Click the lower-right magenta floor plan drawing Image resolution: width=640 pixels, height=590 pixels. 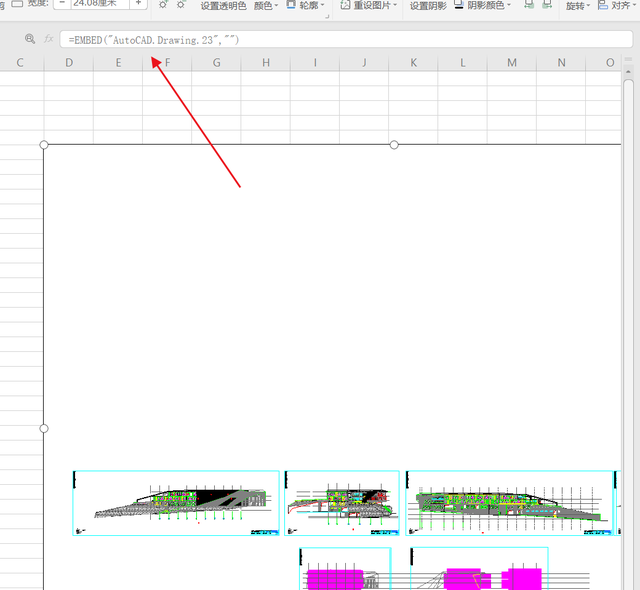tap(479, 569)
